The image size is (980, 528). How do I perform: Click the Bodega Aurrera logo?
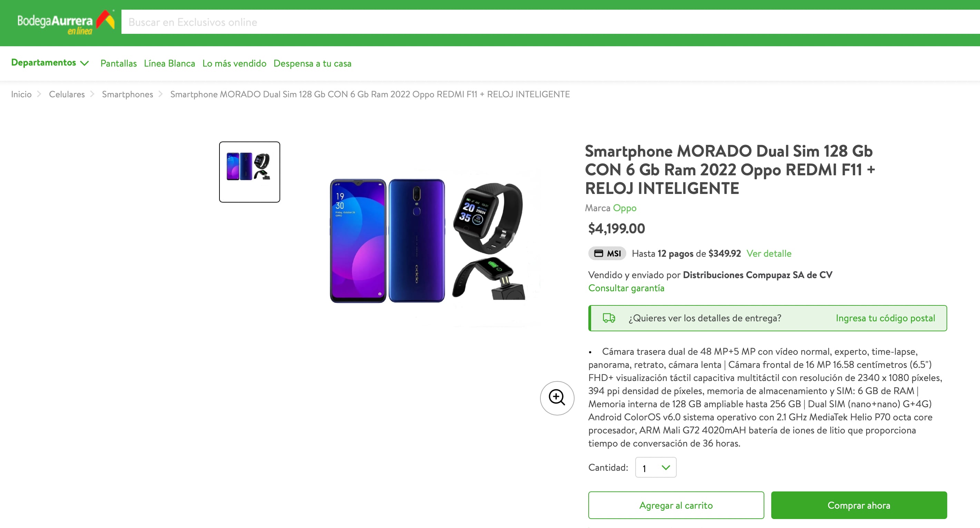[x=66, y=23]
